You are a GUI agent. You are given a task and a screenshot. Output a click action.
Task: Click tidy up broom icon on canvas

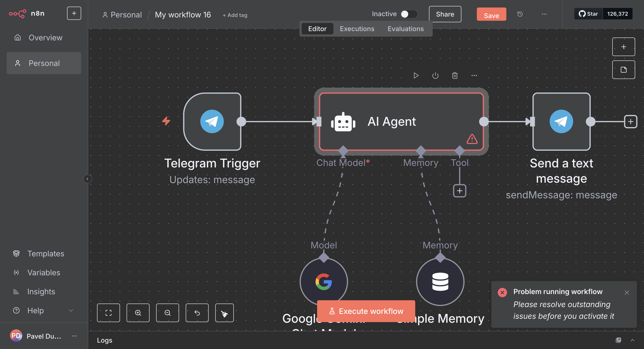224,313
